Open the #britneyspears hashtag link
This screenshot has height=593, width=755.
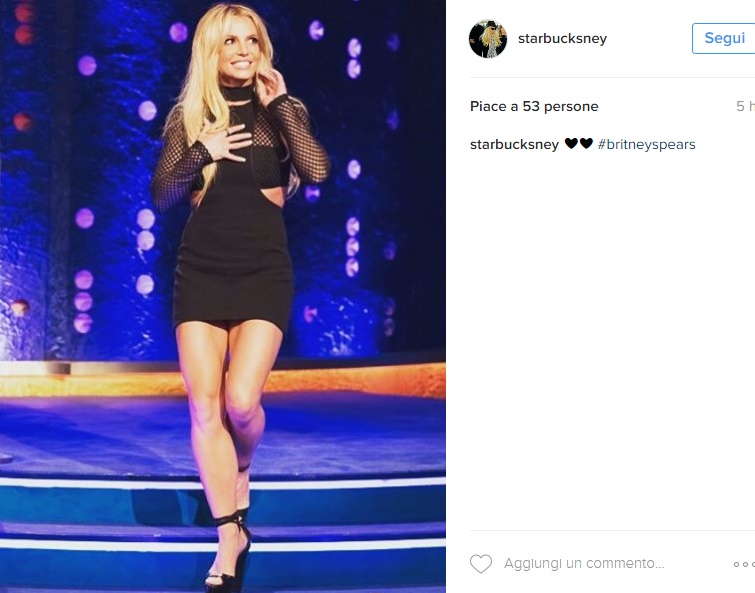tap(646, 144)
